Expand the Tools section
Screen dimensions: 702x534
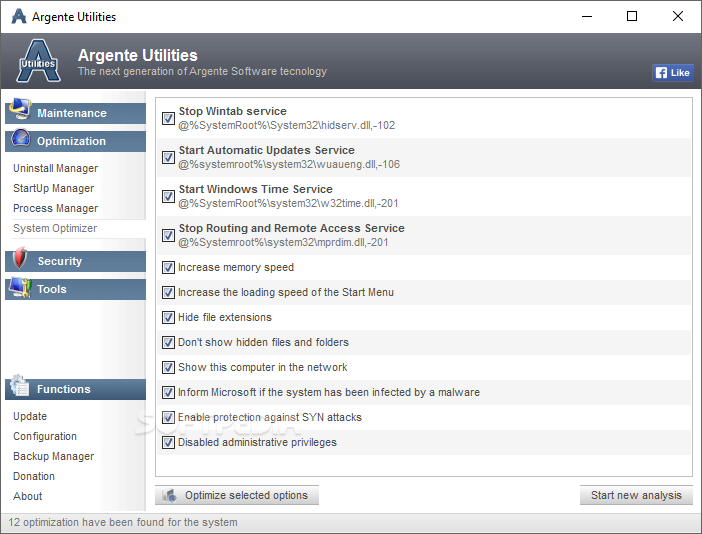[76, 290]
